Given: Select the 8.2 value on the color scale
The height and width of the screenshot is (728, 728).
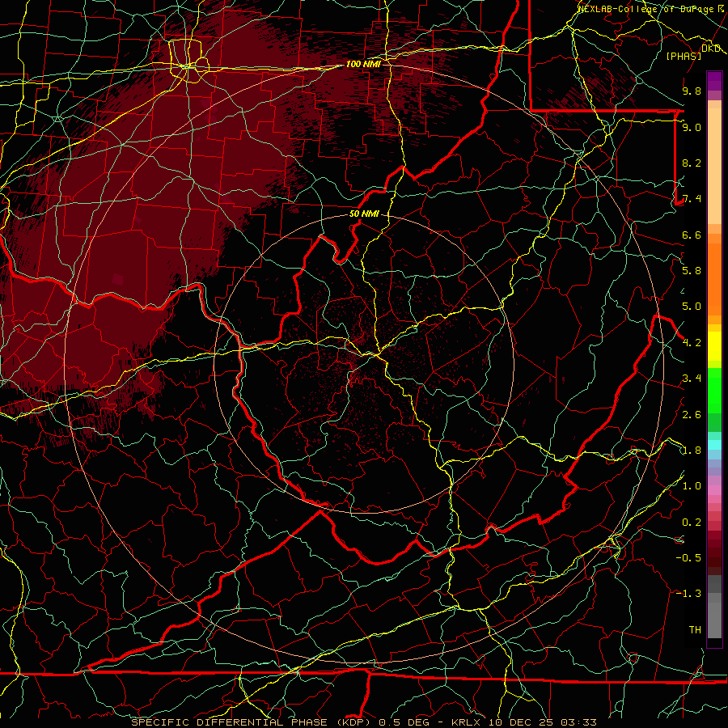Looking at the screenshot, I should coord(692,163).
